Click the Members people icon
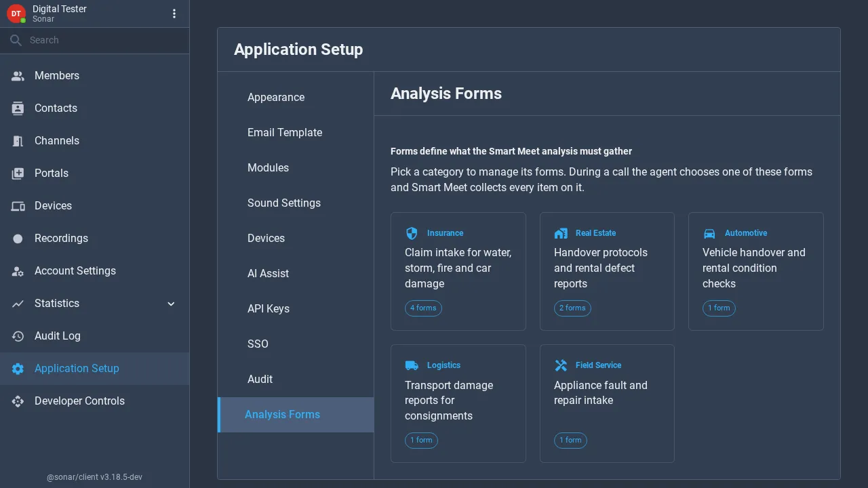868x488 pixels. (x=18, y=76)
